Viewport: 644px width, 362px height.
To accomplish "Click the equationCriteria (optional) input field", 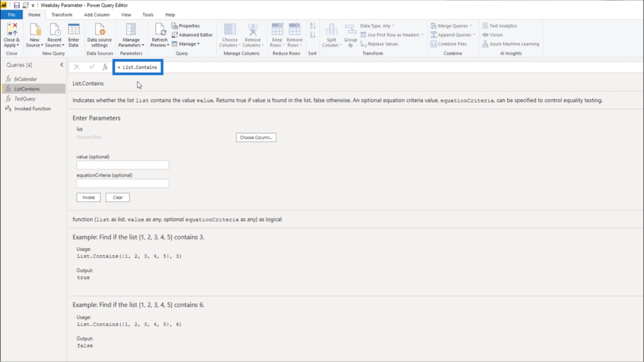I will [x=123, y=183].
